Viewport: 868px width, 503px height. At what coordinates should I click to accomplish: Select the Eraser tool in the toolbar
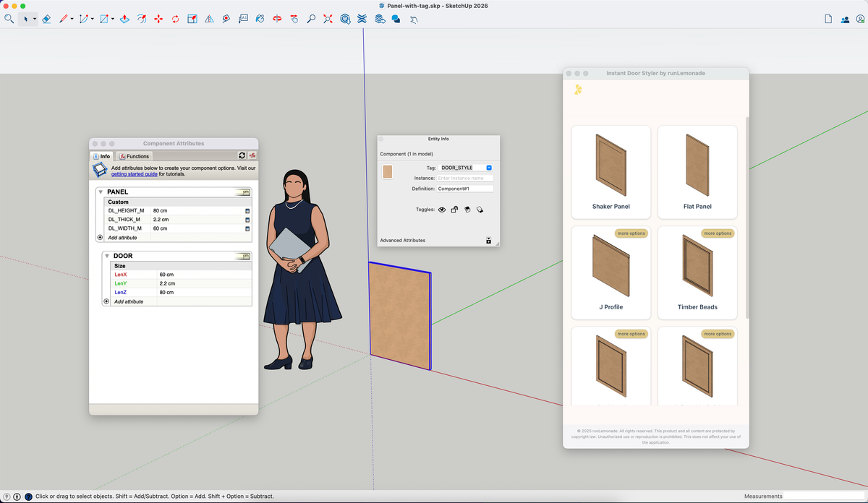tap(46, 19)
